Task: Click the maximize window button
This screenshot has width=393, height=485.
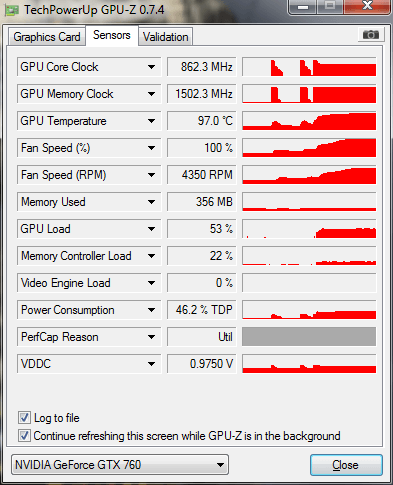Action: (330, 7)
